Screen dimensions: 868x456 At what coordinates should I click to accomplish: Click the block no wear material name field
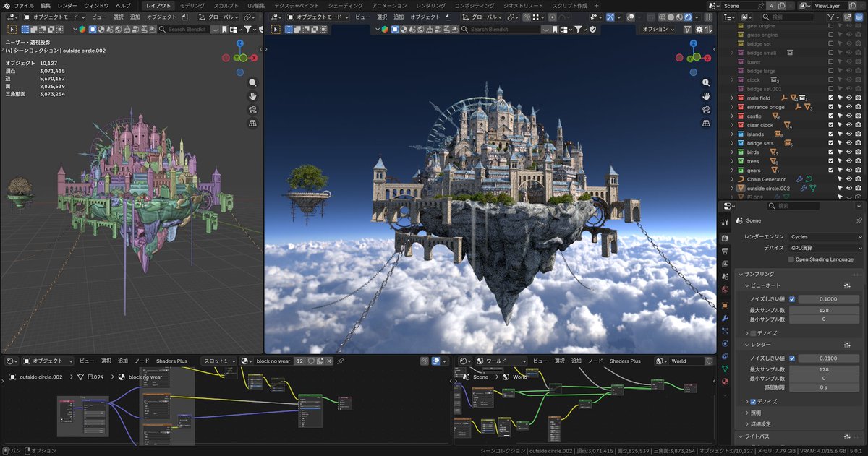[273, 361]
